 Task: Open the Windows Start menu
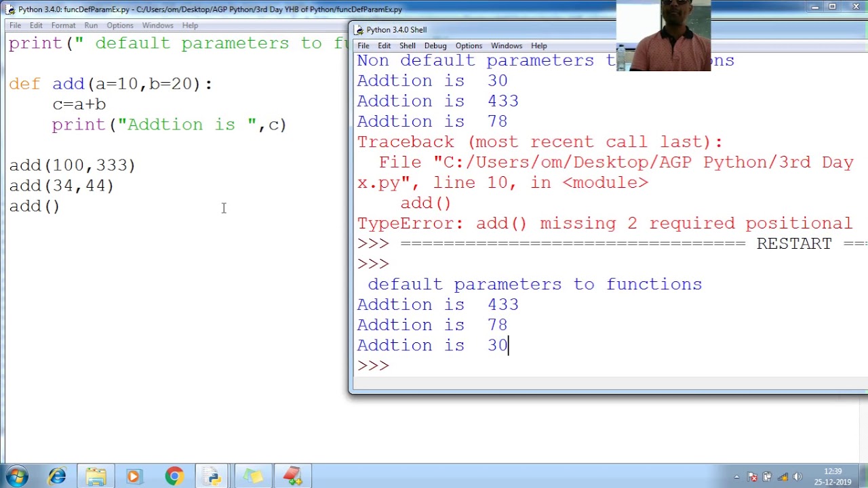pyautogui.click(x=16, y=476)
